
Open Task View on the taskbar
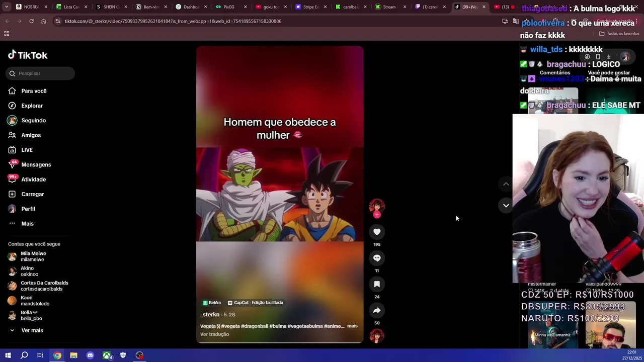point(40,355)
